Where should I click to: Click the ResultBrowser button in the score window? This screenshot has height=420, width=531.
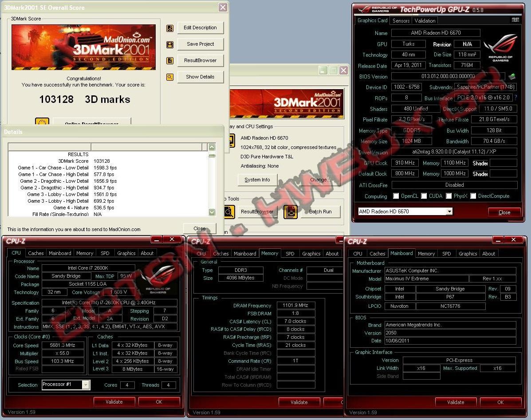[200, 60]
